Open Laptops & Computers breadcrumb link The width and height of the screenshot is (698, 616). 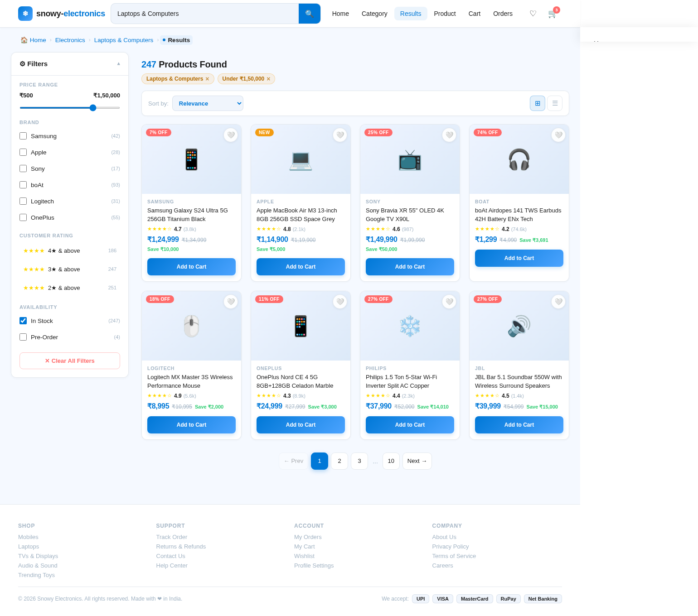click(x=124, y=40)
